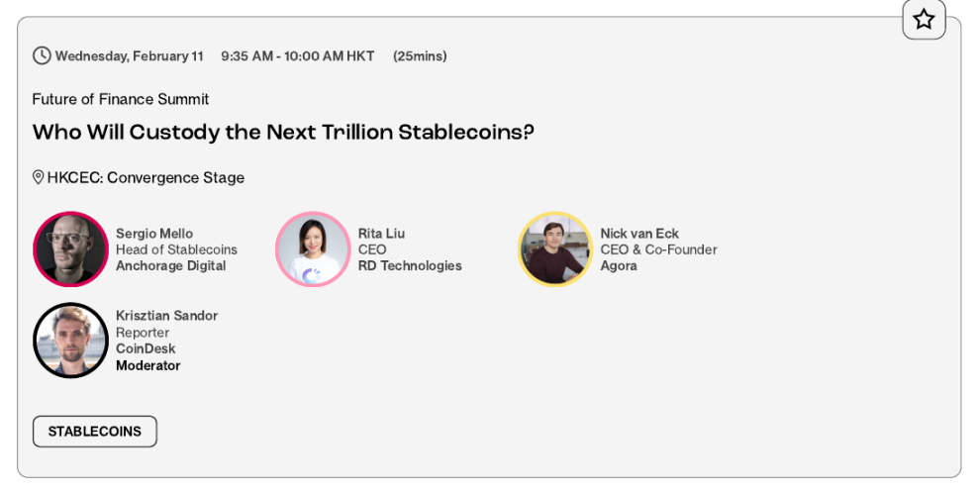The image size is (980, 494).
Task: Click the Anchorage Digital company name
Action: [x=170, y=265]
